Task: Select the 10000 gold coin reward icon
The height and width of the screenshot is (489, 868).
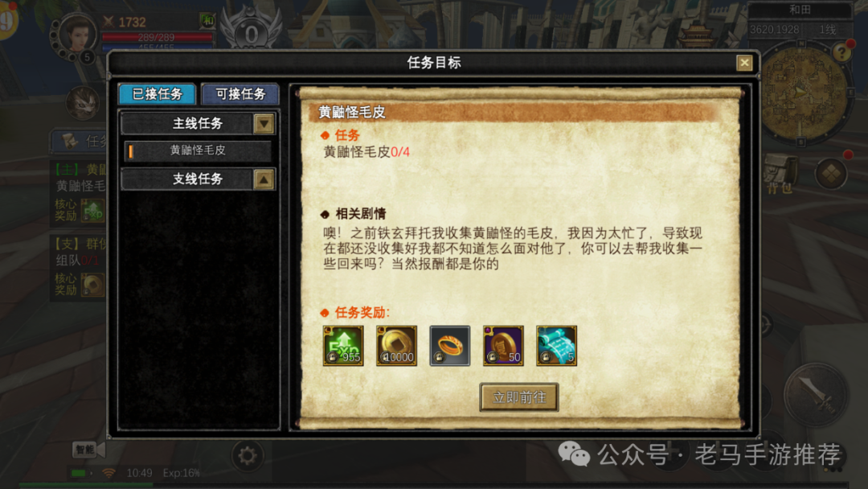Action: pos(396,346)
